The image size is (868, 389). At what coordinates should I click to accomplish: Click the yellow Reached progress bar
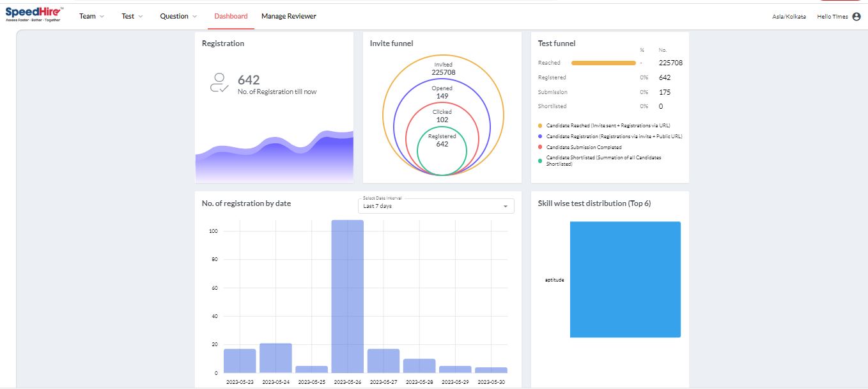pyautogui.click(x=603, y=63)
